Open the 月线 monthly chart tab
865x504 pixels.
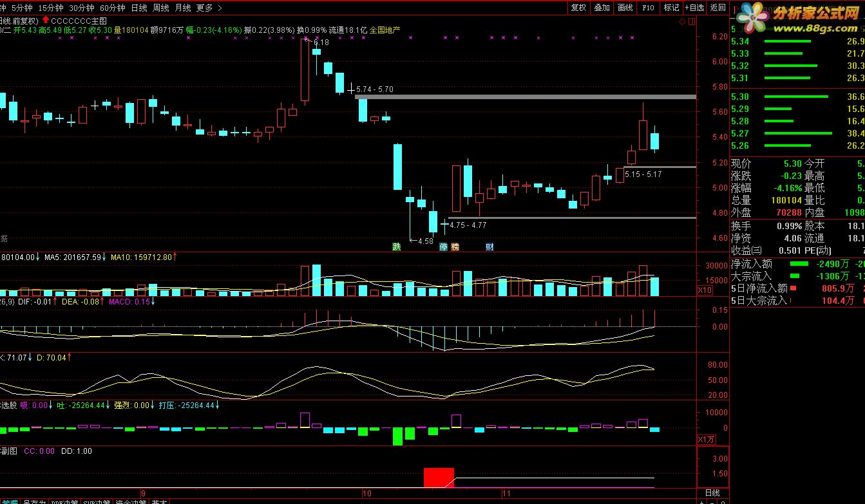183,8
